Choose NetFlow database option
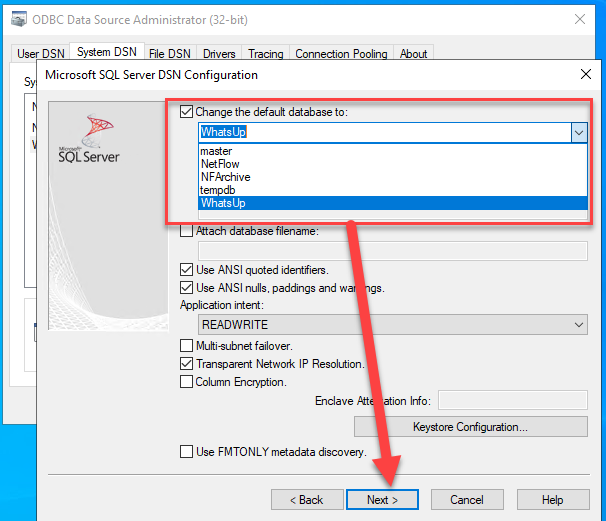Image resolution: width=606 pixels, height=521 pixels. coord(393,164)
